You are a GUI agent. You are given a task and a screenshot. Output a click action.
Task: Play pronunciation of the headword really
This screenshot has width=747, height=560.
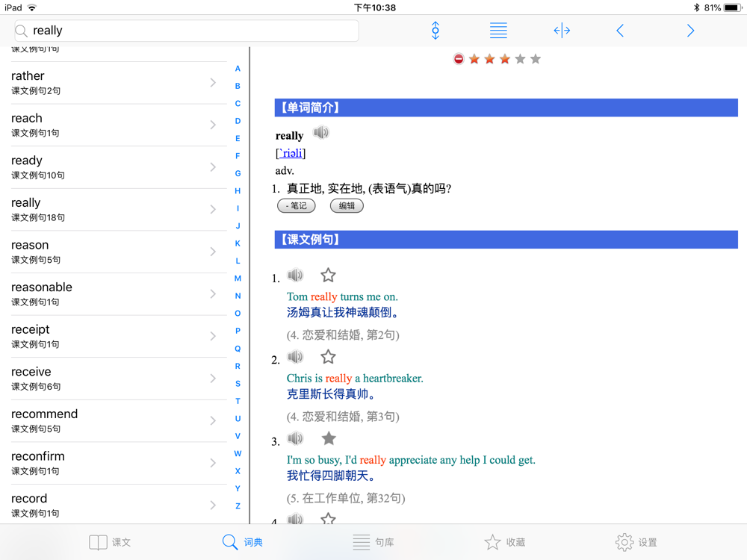[321, 133]
